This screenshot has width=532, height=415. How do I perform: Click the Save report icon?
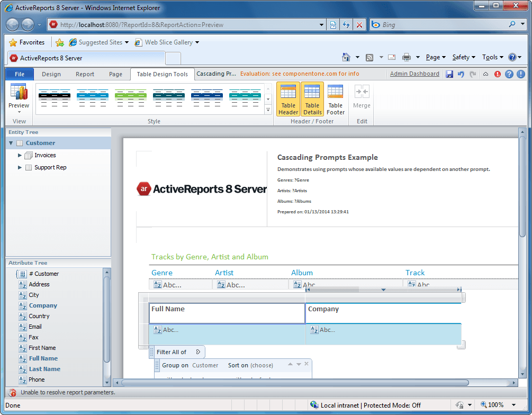(449, 74)
